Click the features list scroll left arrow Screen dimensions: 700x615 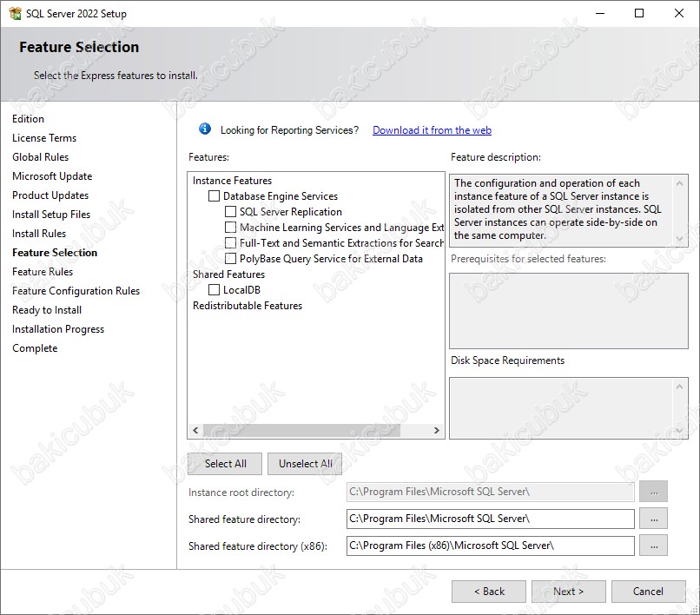(x=195, y=431)
